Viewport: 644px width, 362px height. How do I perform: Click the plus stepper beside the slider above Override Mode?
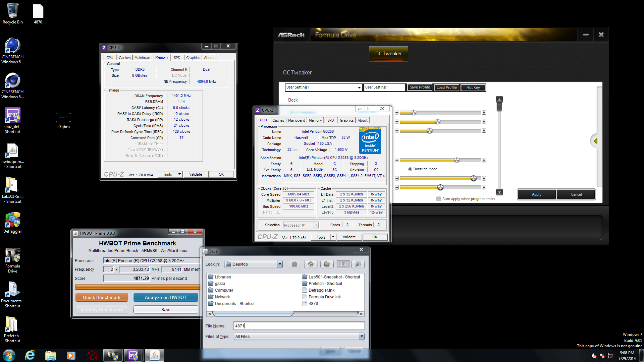tap(484, 160)
